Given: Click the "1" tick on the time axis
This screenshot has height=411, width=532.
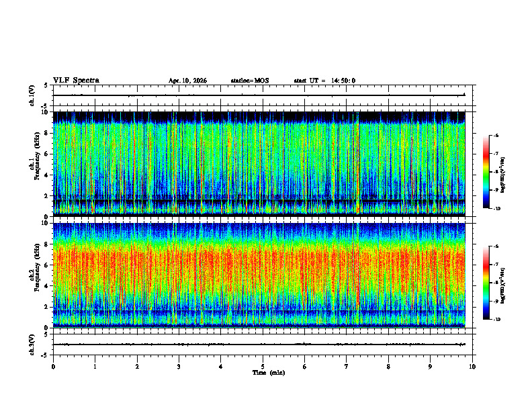Looking at the screenshot, I should (95, 367).
